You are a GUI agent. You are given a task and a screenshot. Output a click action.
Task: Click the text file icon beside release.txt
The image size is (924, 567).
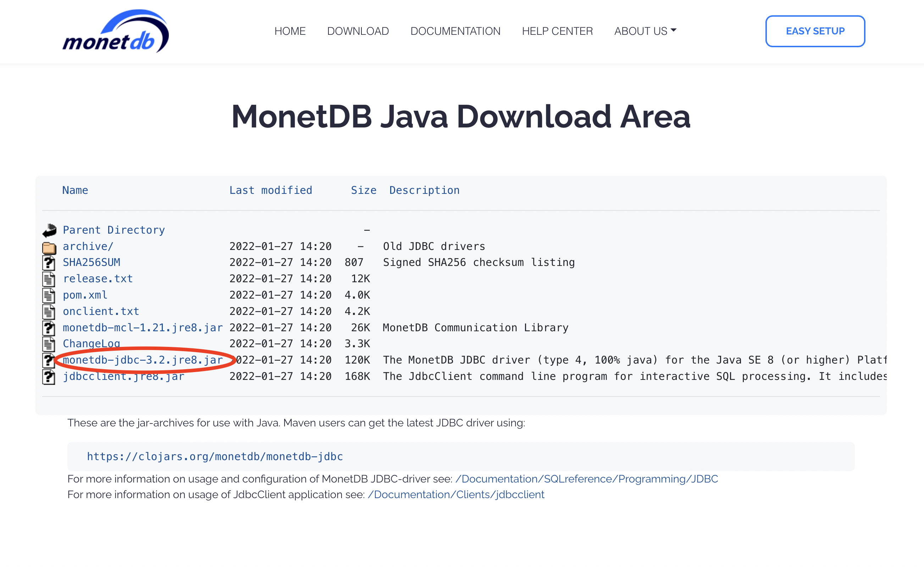pos(48,279)
